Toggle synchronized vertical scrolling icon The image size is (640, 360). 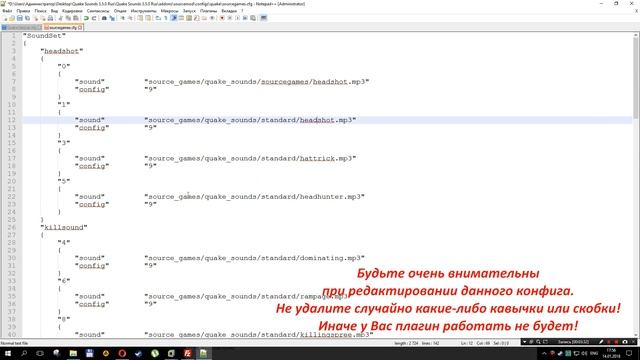[x=140, y=18]
